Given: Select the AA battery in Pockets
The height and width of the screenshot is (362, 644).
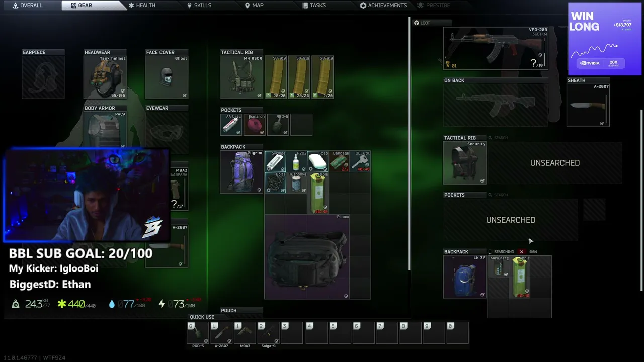Looking at the screenshot, I should point(231,125).
